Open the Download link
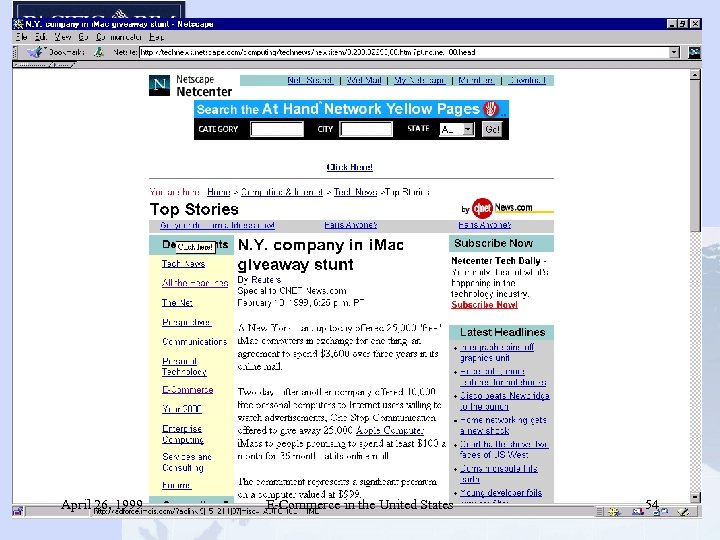This screenshot has width=720, height=540. pyautogui.click(x=527, y=80)
